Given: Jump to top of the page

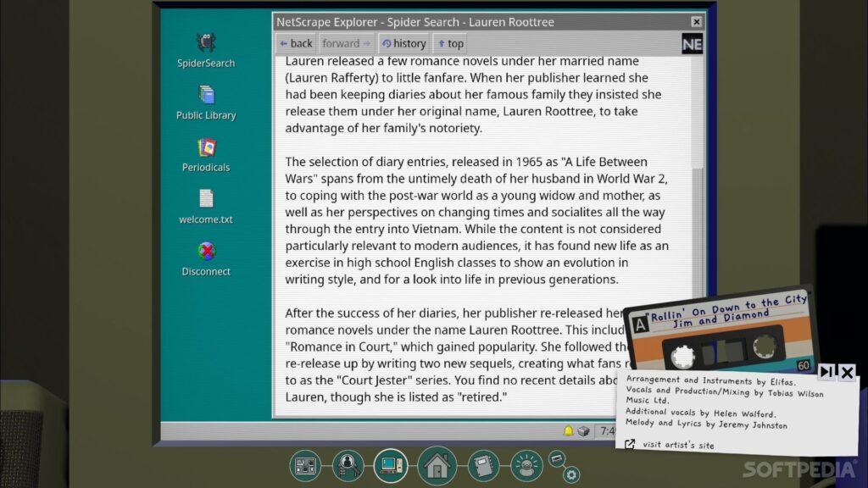Looking at the screenshot, I should coord(449,43).
